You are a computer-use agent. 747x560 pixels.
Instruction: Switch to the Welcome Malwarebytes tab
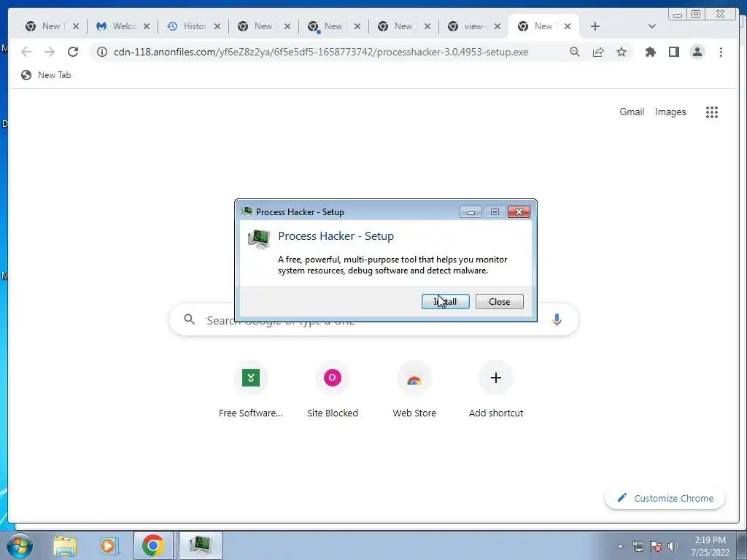123,26
